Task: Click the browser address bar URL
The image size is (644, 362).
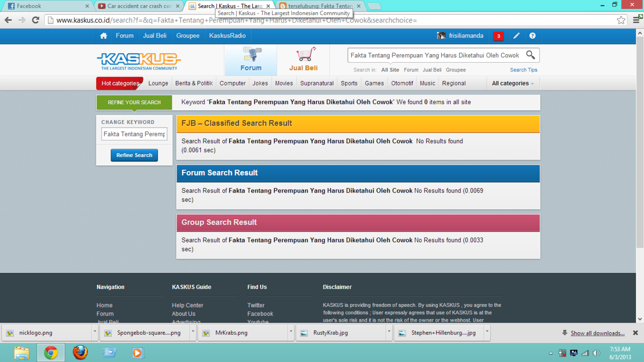Action: [236, 20]
